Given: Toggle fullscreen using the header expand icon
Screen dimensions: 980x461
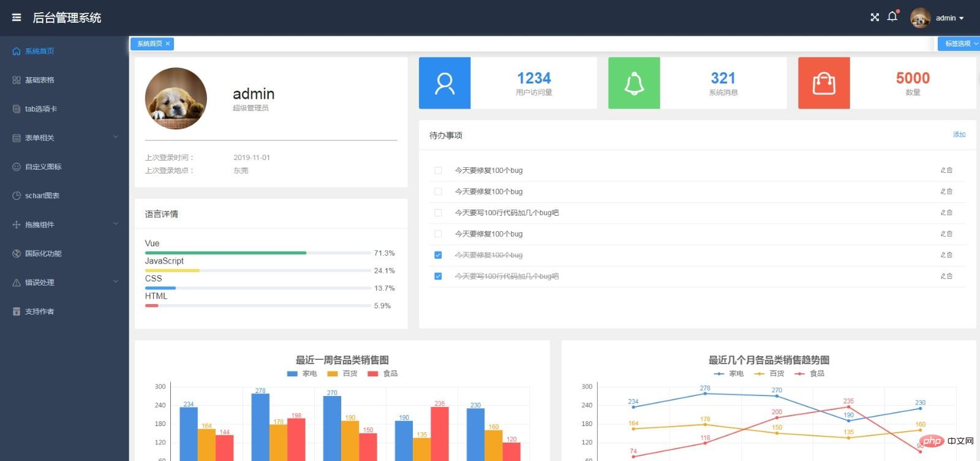Looking at the screenshot, I should click(x=875, y=17).
